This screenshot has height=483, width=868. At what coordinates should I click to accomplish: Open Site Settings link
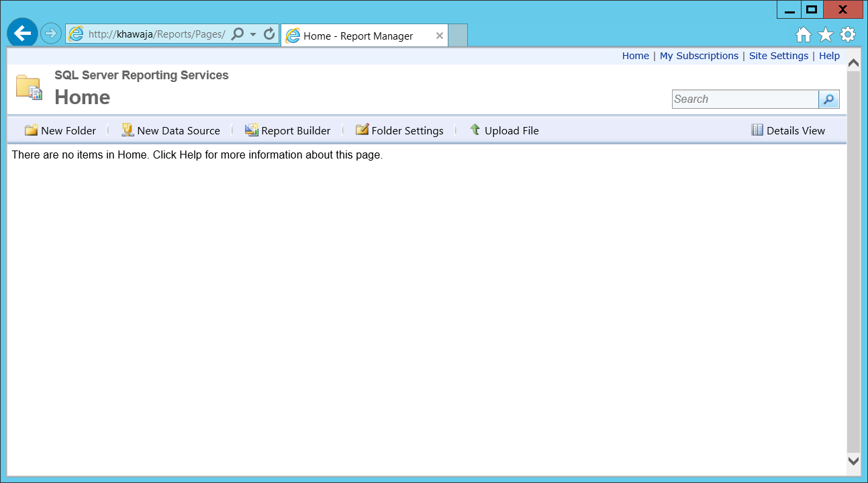point(779,56)
